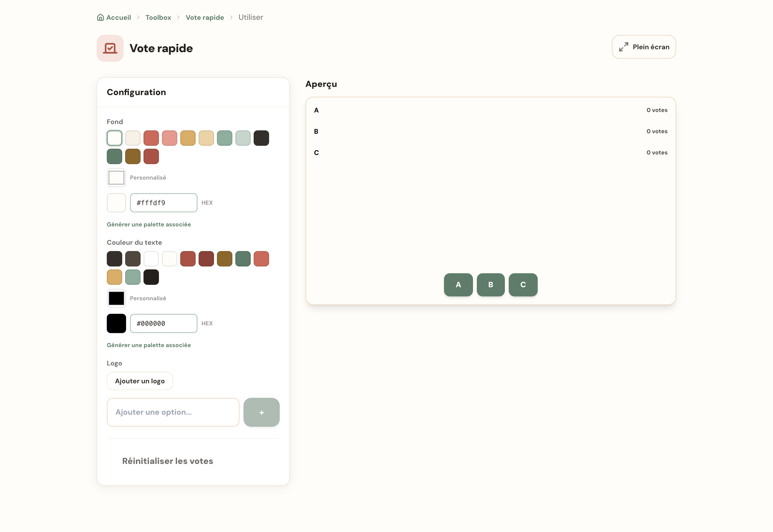Select the selected white Fond swatch
The height and width of the screenshot is (532, 773).
coord(115,138)
